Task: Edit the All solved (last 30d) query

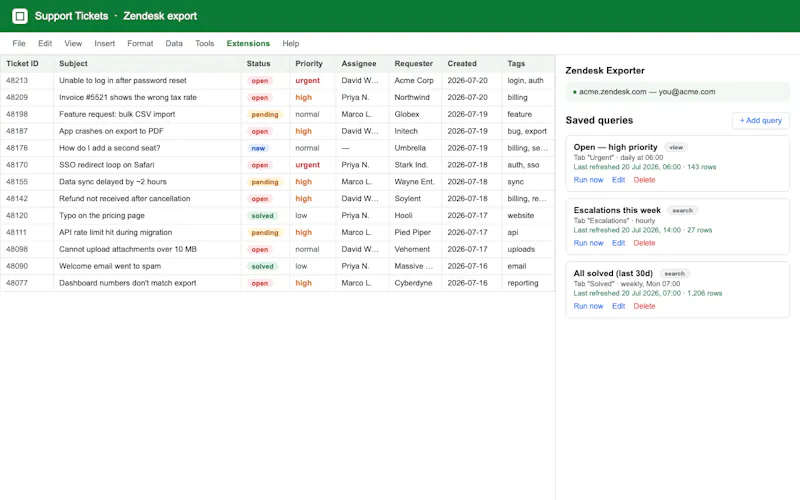Action: [618, 306]
